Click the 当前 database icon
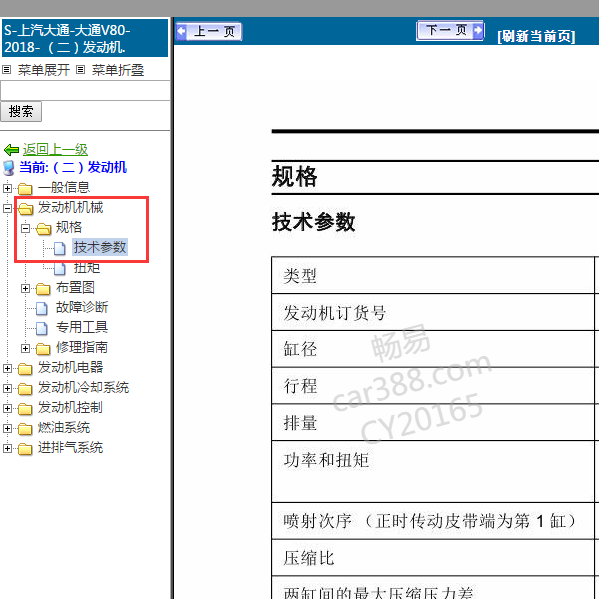This screenshot has width=599, height=599. point(9,168)
